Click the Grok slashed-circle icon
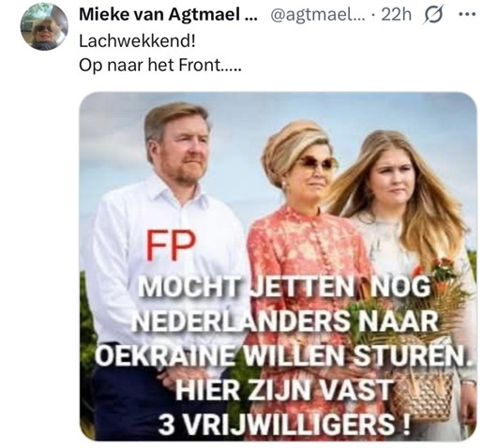Image resolution: width=498 pixels, height=448 pixels. pyautogui.click(x=433, y=15)
